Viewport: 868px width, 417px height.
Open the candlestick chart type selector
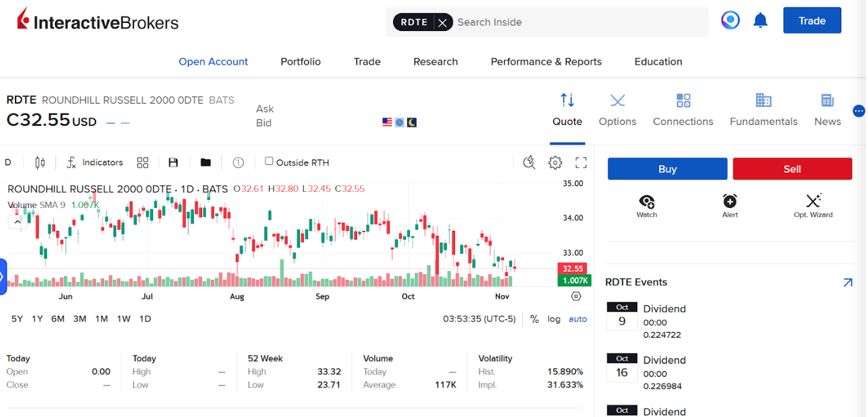(40, 162)
